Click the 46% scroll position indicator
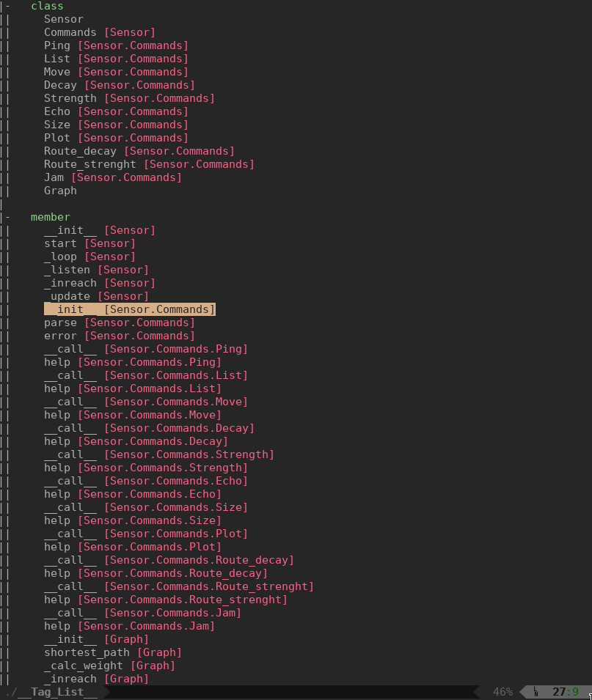 coord(503,692)
